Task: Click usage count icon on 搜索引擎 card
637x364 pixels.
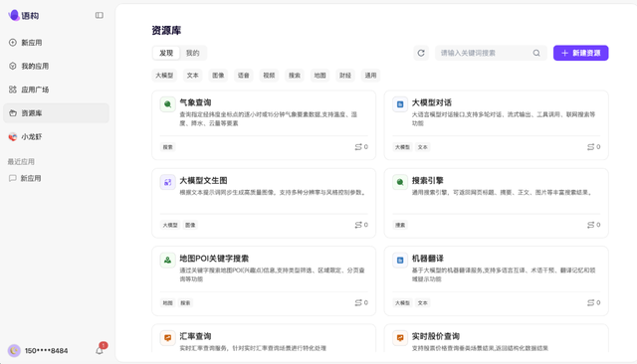Action: (x=590, y=225)
